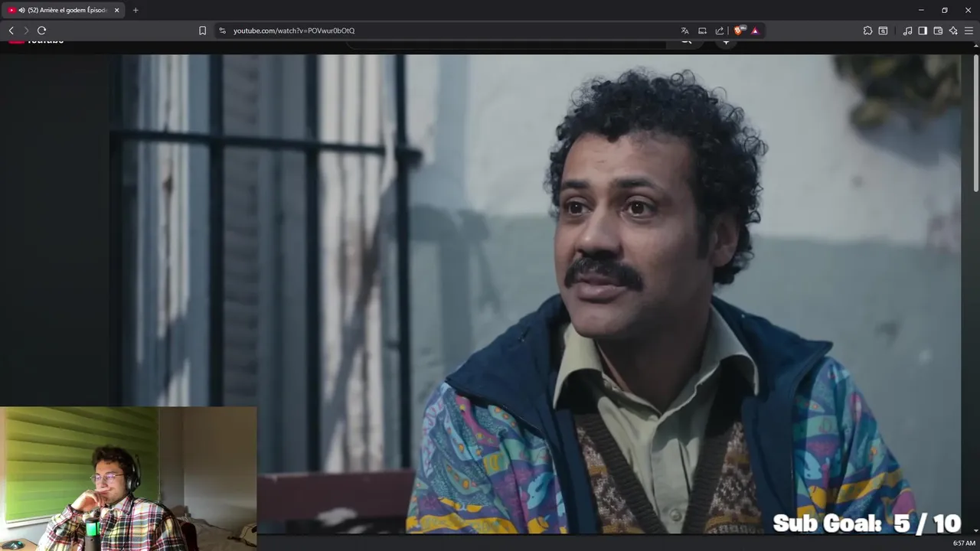980x551 pixels.
Task: Open Brave Rewards triangle icon
Action: (755, 31)
